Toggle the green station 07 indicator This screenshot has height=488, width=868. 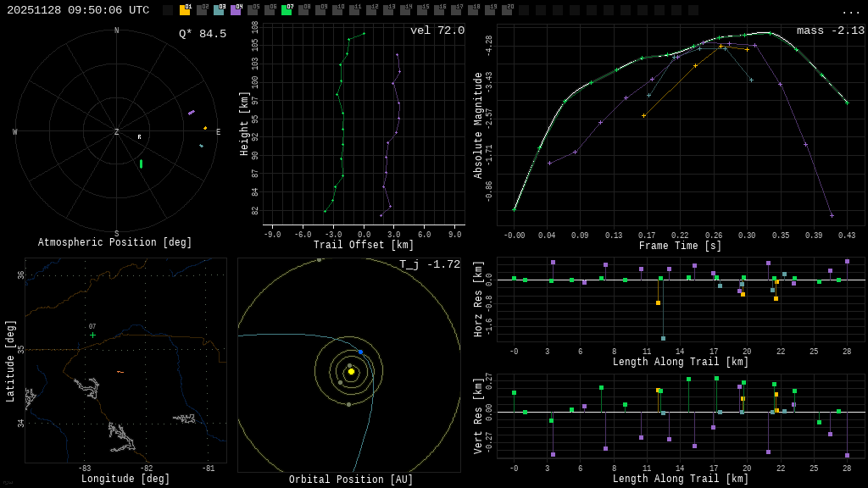point(287,10)
